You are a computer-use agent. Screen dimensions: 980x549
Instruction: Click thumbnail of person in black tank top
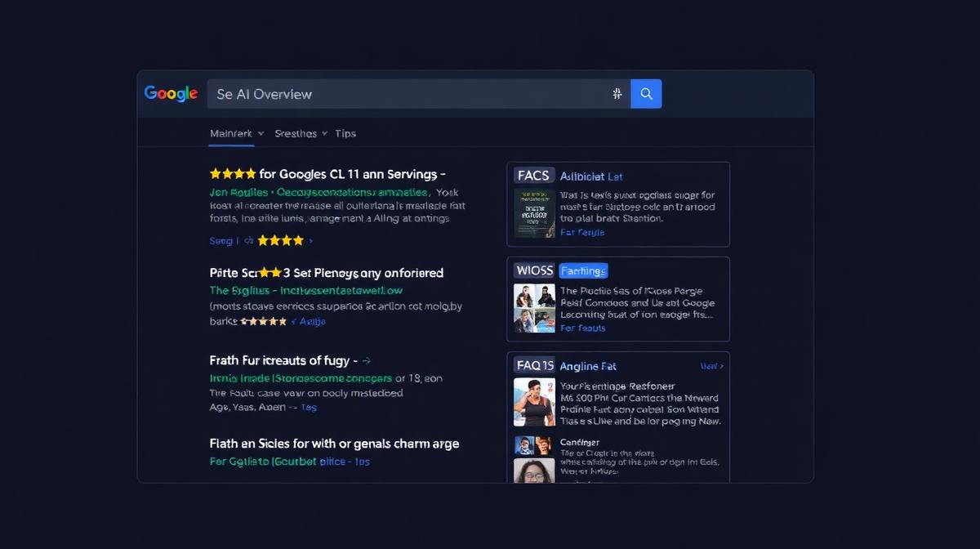(535, 402)
